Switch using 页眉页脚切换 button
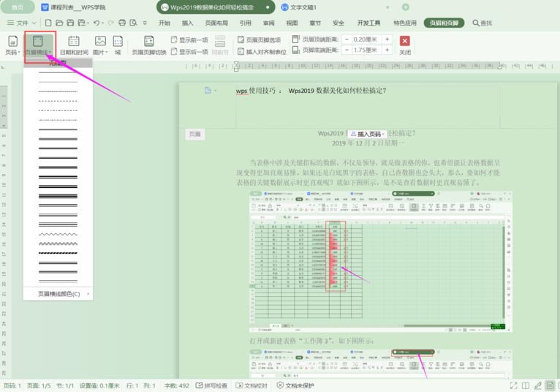The image size is (560, 392). point(149,45)
